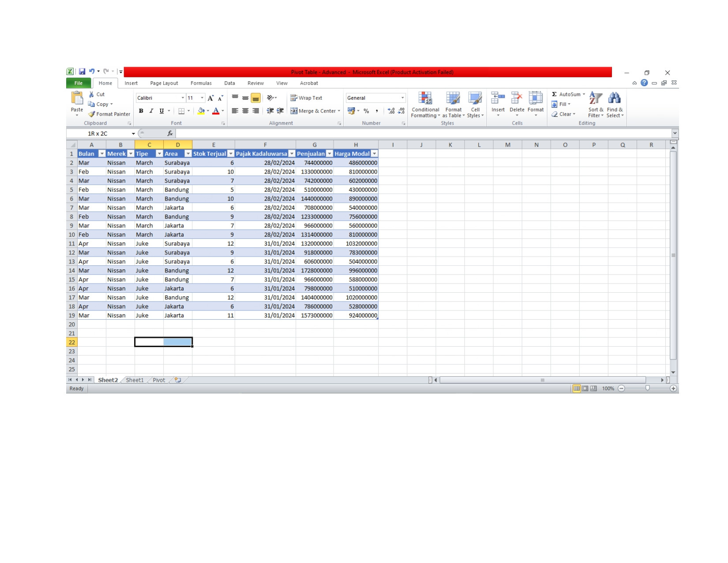Viewport: 728px width, 563px height.
Task: Switch to the Formulas tab
Action: 201,83
